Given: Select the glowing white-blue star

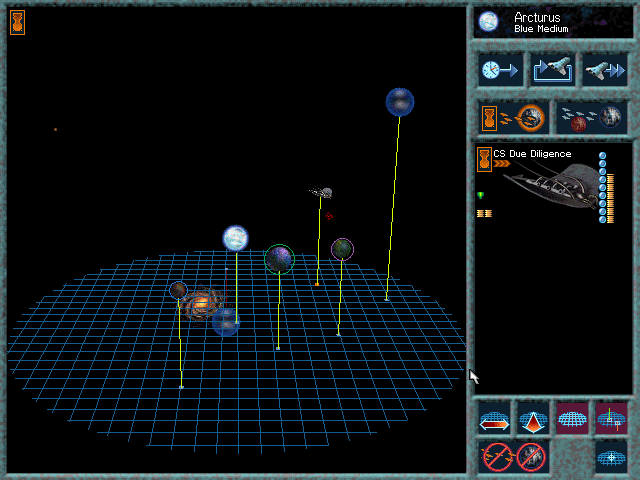Looking at the screenshot, I should pos(236,238).
